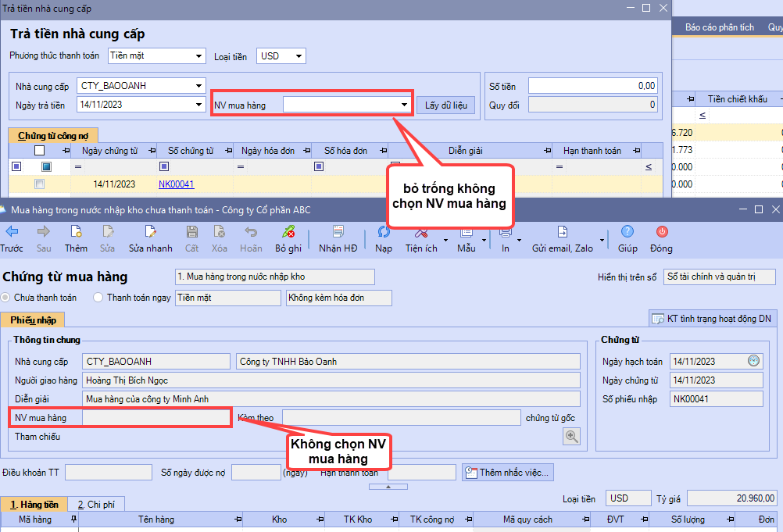Expand the Phương thức thanh toán dropdown
Screen dimensions: 783x532
199,56
